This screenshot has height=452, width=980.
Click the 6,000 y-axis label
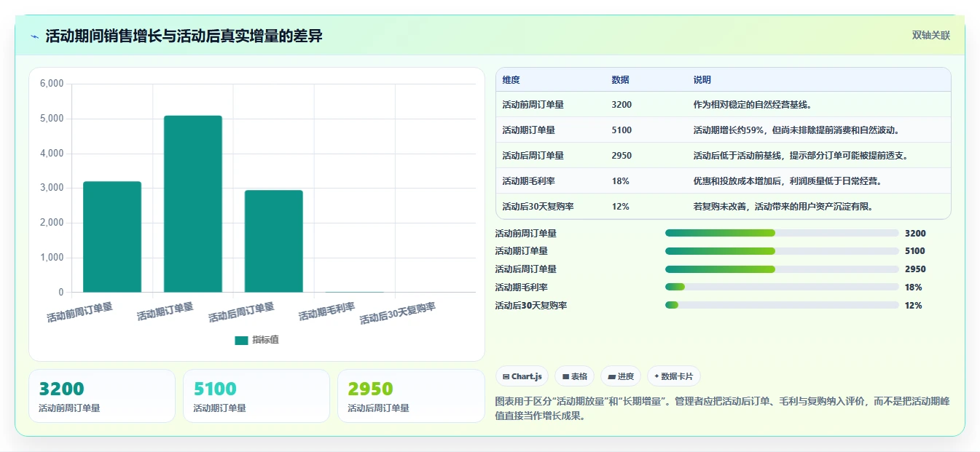click(51, 84)
